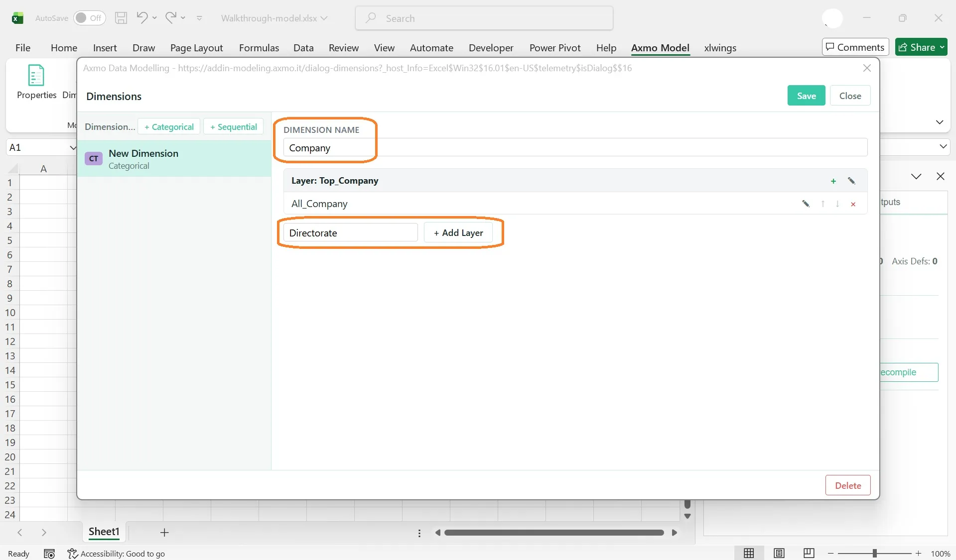This screenshot has width=956, height=560.
Task: Select row 10 header
Action: click(x=10, y=313)
